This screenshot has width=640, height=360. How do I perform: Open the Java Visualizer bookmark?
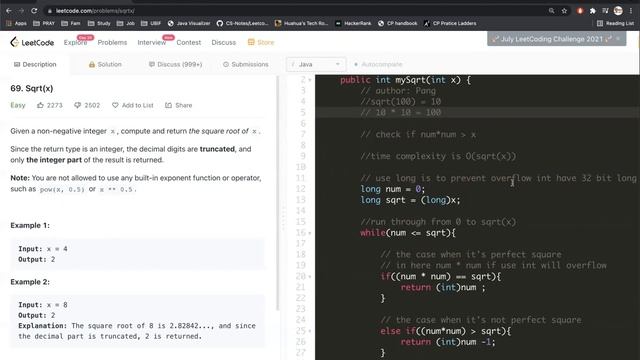coord(189,23)
